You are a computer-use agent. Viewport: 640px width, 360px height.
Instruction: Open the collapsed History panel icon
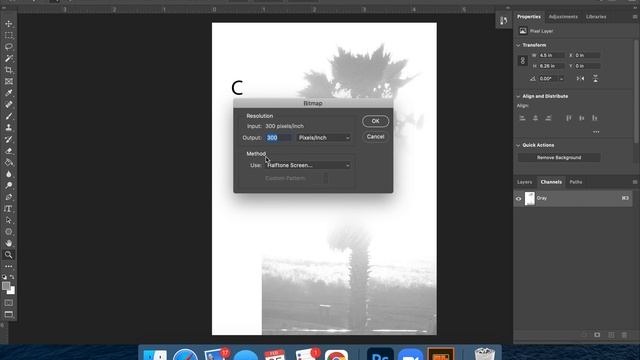(504, 21)
